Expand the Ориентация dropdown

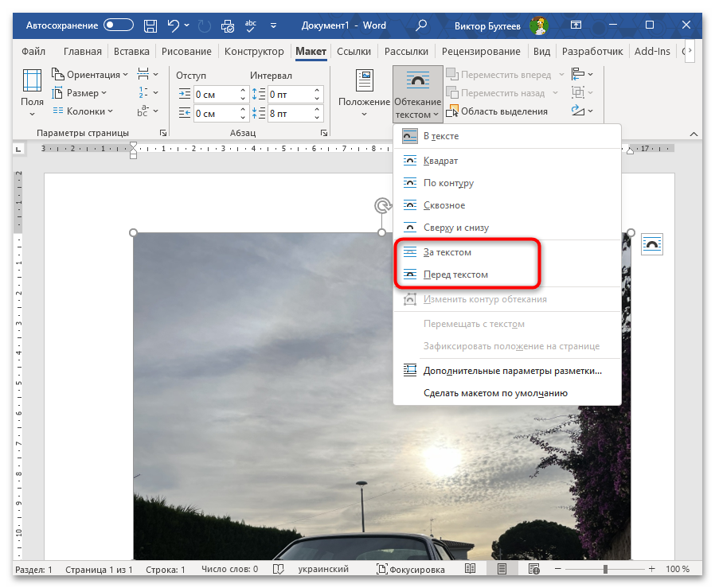pos(91,75)
